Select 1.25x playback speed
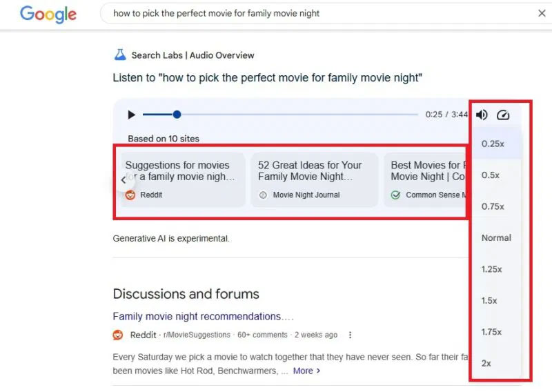The width and height of the screenshot is (552, 392). (496, 269)
